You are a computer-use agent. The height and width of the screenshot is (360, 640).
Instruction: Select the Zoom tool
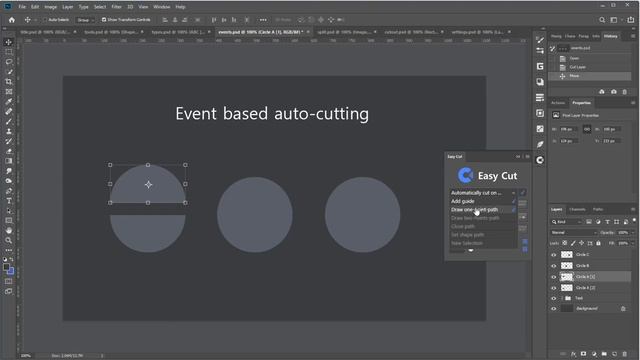(9, 240)
